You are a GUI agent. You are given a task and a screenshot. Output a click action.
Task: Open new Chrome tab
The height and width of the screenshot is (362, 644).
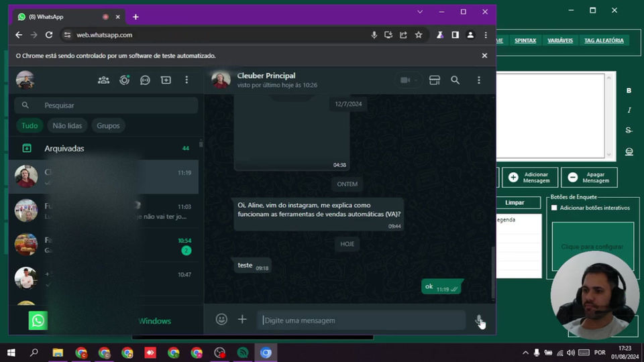136,17
